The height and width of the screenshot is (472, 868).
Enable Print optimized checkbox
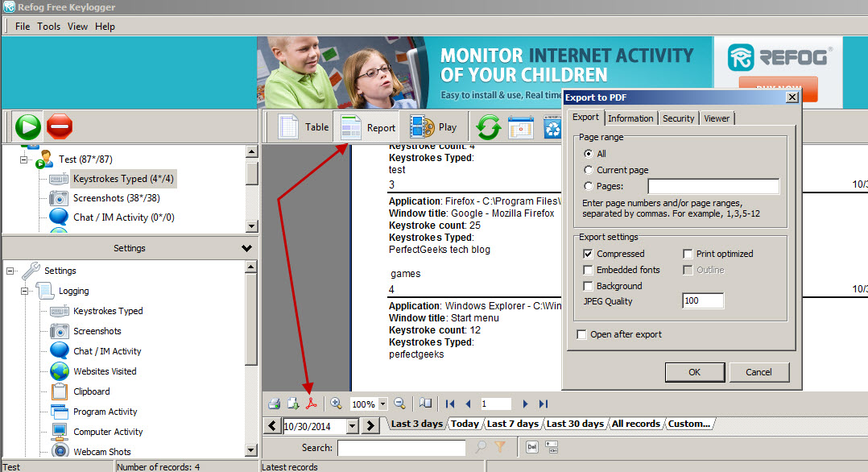688,254
